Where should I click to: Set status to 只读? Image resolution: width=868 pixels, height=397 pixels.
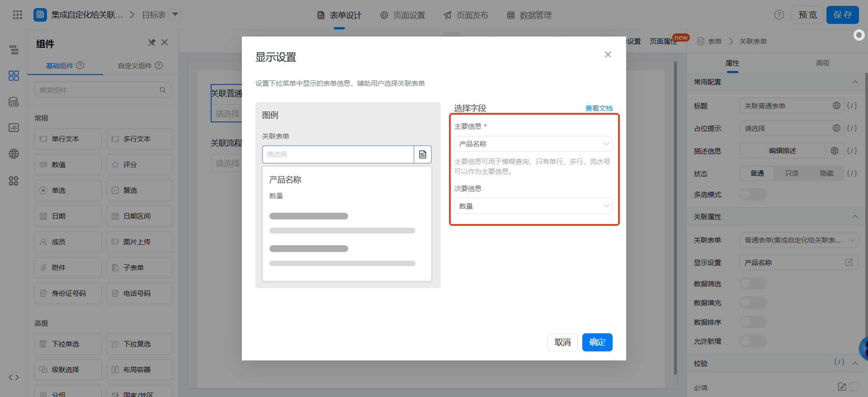[x=792, y=173]
